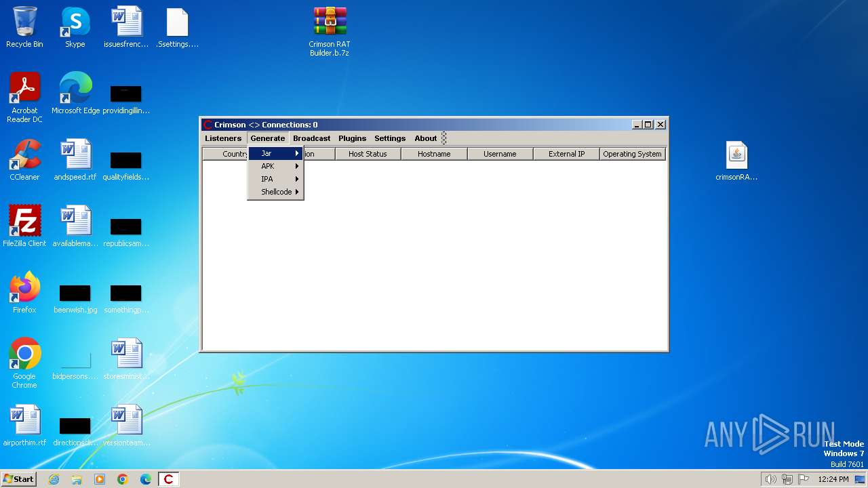Select the directionscli file icon
868x488 pixels.
(x=75, y=431)
